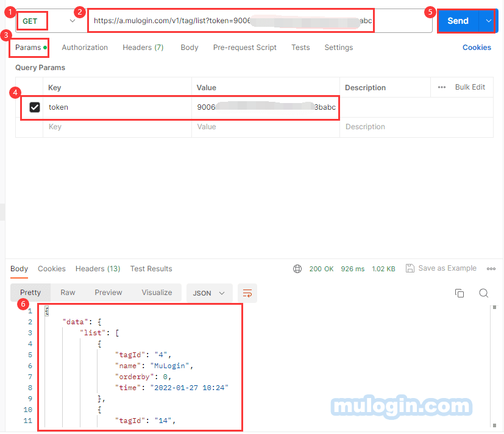Uncheck the token parameter checkbox

[35, 107]
